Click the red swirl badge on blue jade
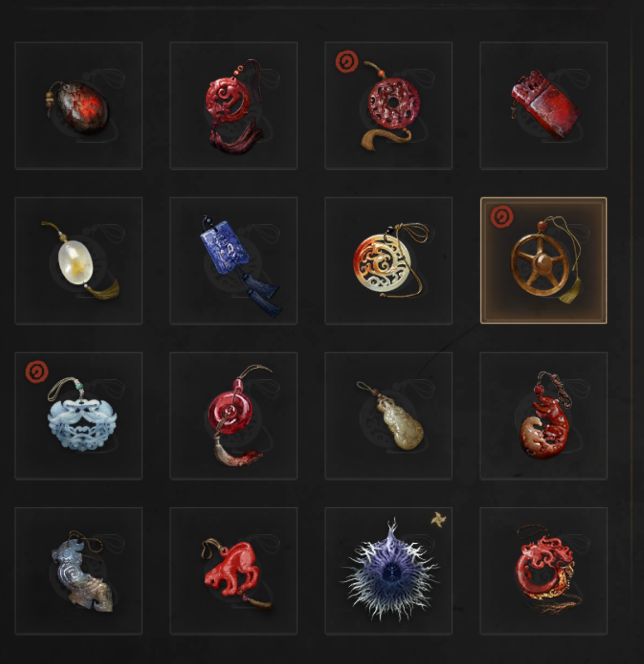 point(37,372)
